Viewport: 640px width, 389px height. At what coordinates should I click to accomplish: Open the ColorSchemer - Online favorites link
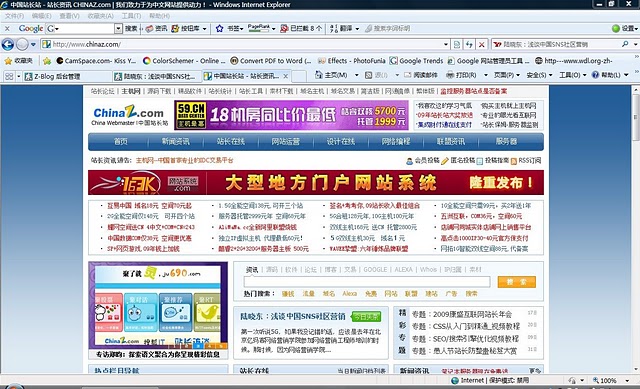coord(184,60)
